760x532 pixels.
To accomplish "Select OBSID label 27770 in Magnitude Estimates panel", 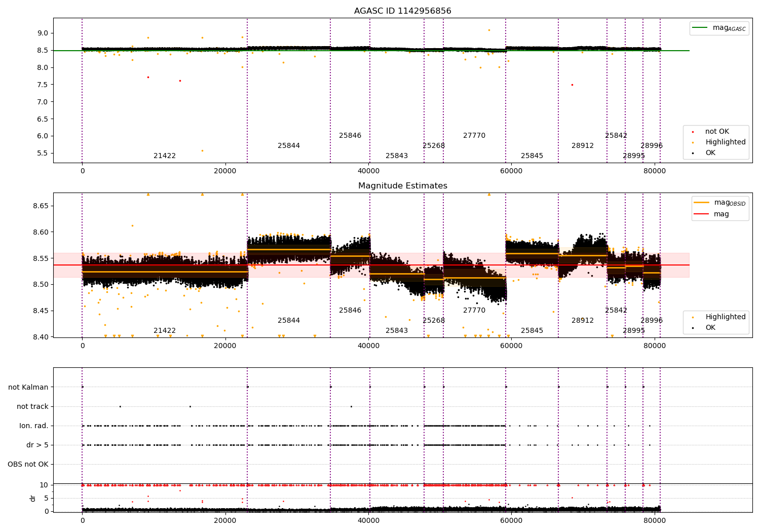I will coord(474,311).
